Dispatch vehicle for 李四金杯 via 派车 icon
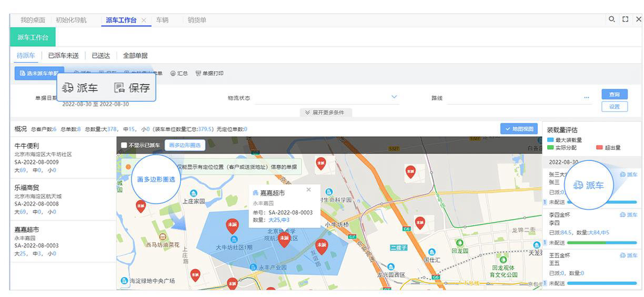 point(623,215)
